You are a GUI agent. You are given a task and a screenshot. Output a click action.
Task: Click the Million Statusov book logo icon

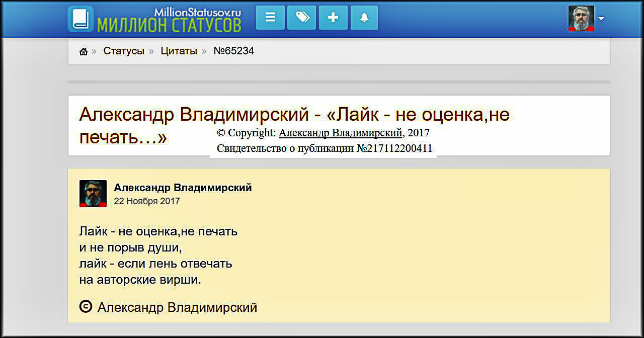pos(80,19)
